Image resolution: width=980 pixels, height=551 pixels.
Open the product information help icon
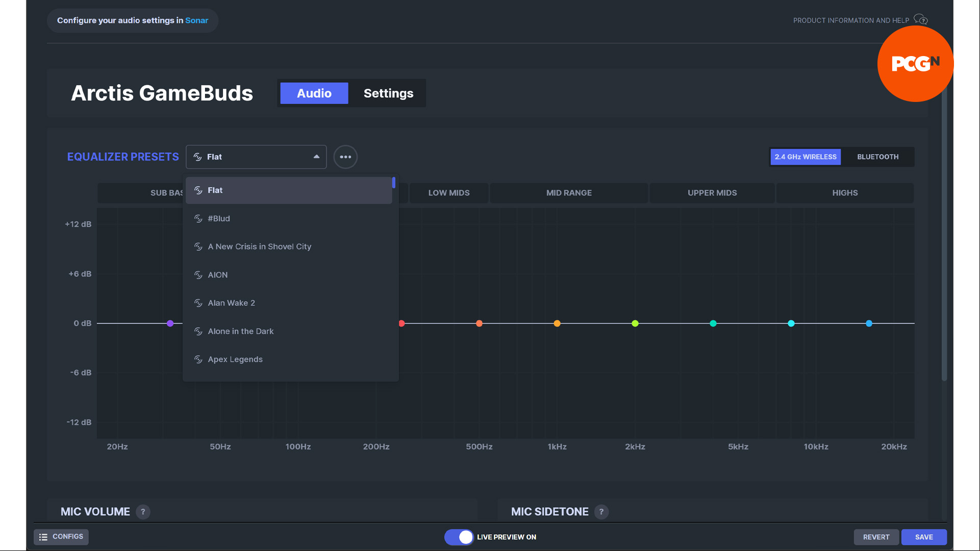click(x=921, y=20)
